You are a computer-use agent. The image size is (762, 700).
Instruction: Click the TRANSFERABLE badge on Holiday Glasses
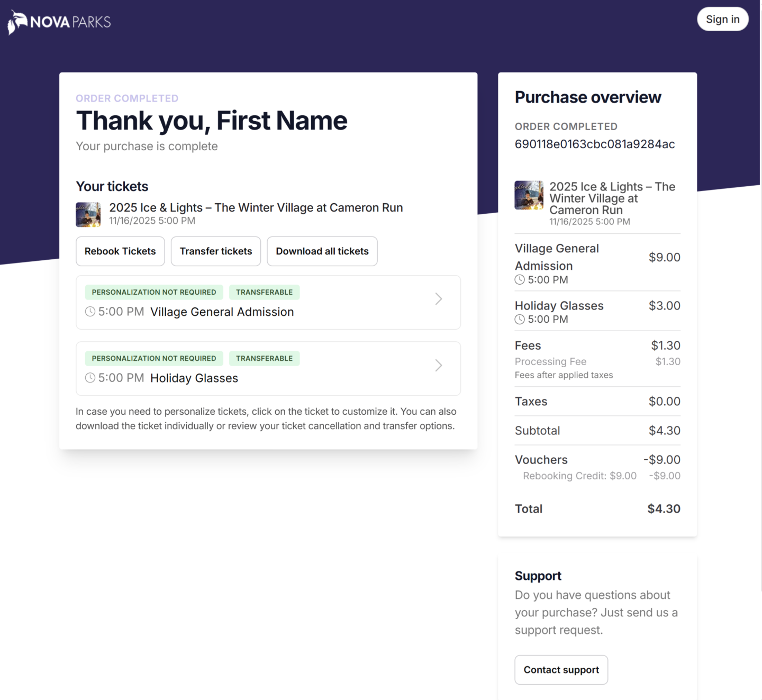[264, 358]
